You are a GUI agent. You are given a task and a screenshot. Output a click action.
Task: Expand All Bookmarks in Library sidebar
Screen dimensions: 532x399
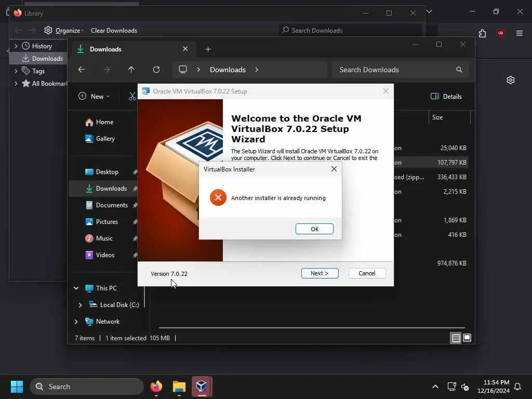pyautogui.click(x=16, y=84)
